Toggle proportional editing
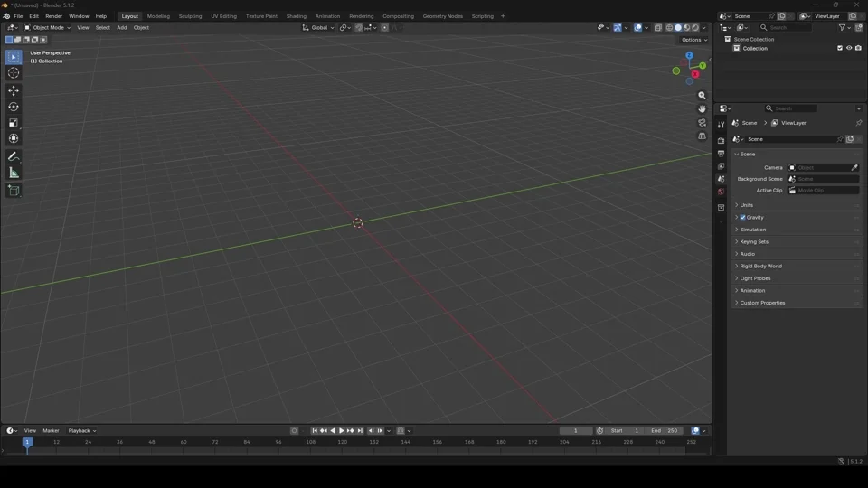 [x=385, y=28]
